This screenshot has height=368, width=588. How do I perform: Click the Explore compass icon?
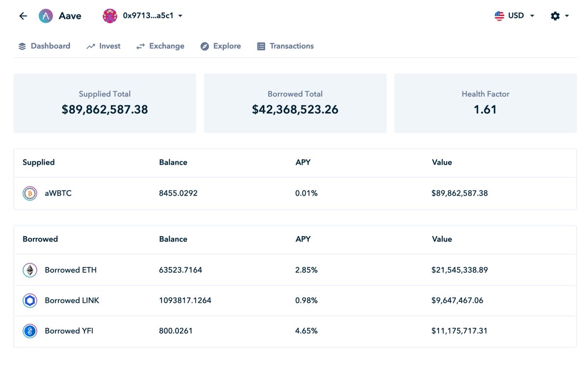[x=205, y=46]
